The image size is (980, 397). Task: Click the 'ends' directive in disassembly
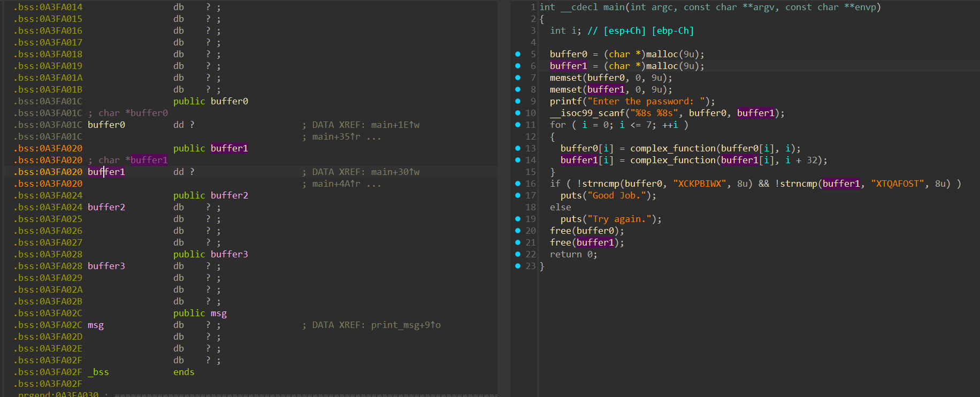click(184, 372)
